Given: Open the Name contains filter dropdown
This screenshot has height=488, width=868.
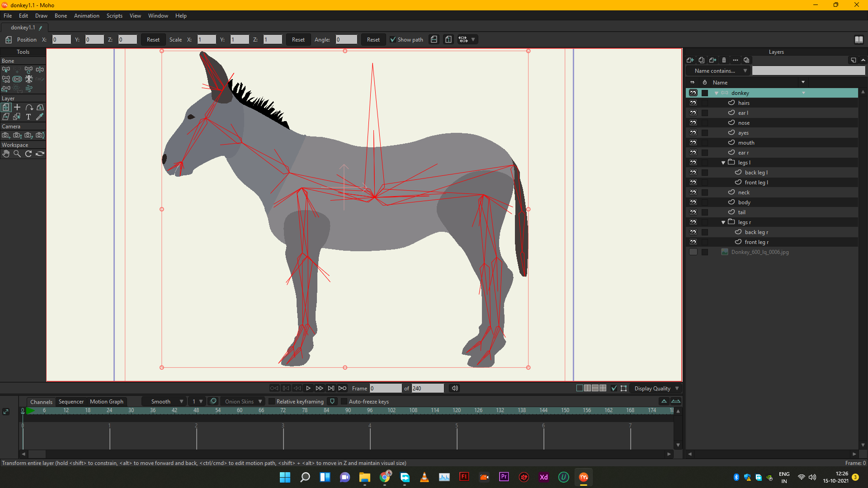Looking at the screenshot, I should [718, 71].
